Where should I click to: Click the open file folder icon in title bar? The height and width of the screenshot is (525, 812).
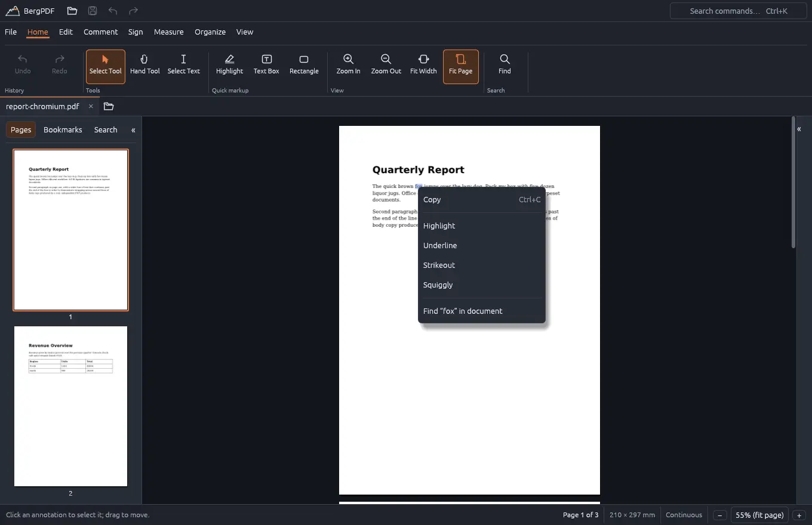(72, 11)
